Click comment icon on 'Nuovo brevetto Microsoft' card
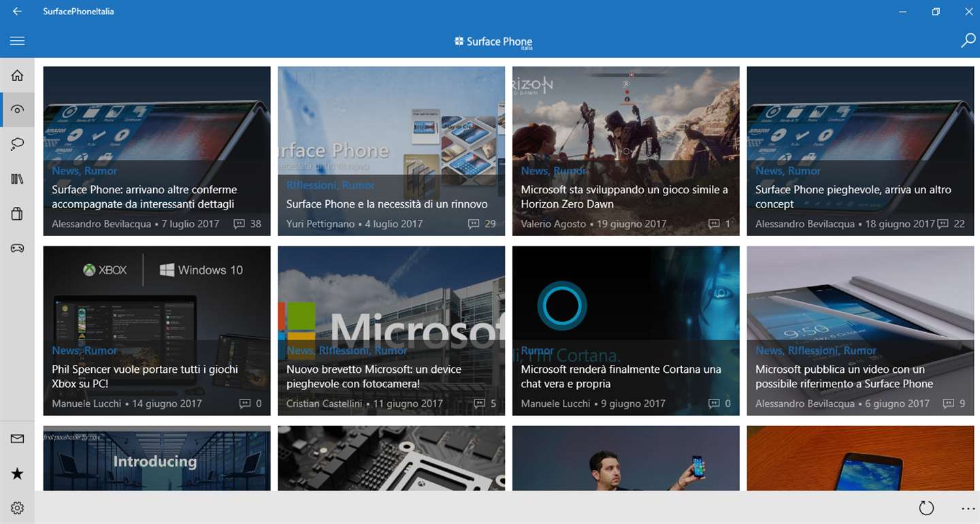980x524 pixels. [x=479, y=404]
